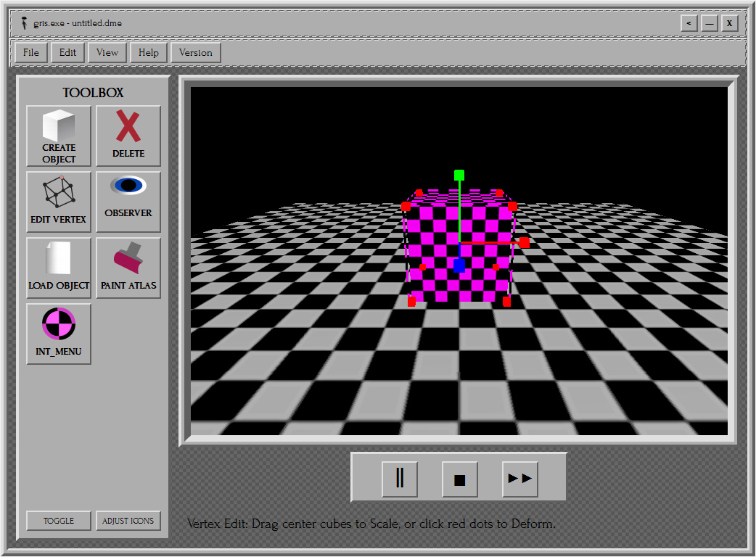756x557 pixels.
Task: Open the Help menu
Action: (x=148, y=52)
